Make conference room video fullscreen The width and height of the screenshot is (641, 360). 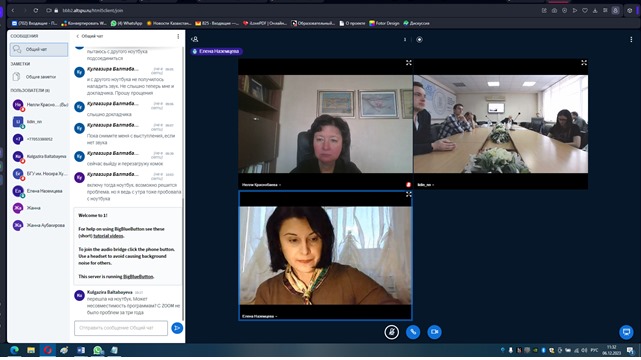[584, 63]
